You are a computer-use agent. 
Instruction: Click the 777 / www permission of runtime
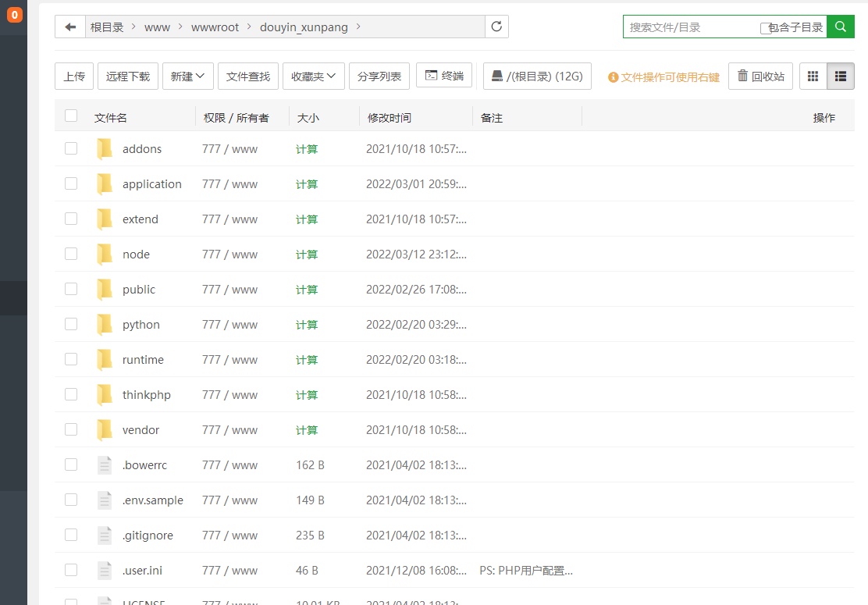(229, 360)
